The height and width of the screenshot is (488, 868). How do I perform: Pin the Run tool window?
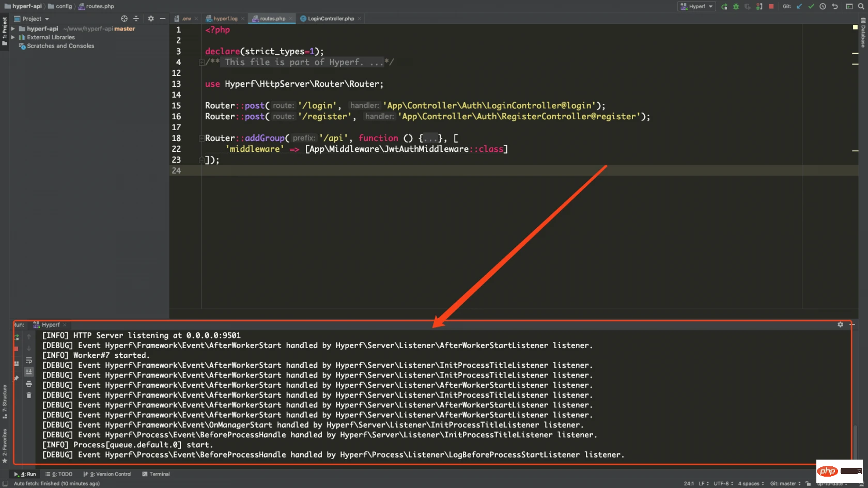[x=17, y=377]
